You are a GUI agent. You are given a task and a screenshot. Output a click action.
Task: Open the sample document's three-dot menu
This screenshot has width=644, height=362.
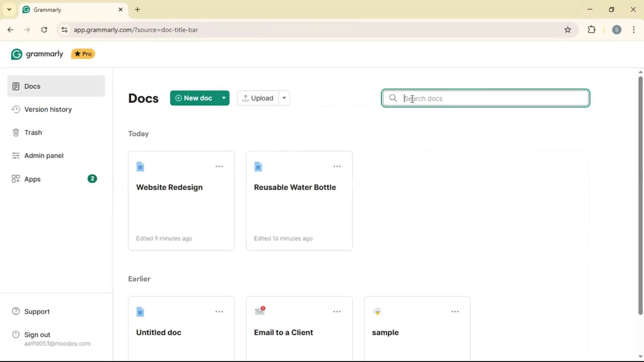454,312
